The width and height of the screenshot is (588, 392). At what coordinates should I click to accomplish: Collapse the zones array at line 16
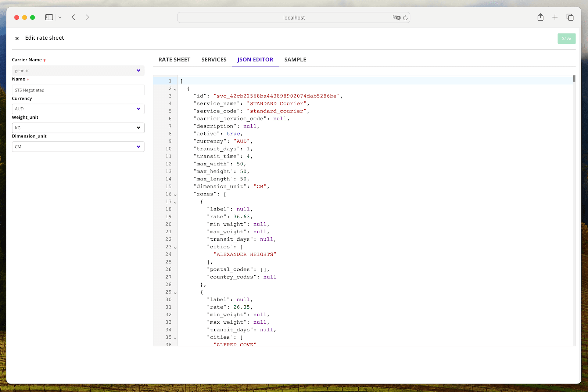[175, 194]
